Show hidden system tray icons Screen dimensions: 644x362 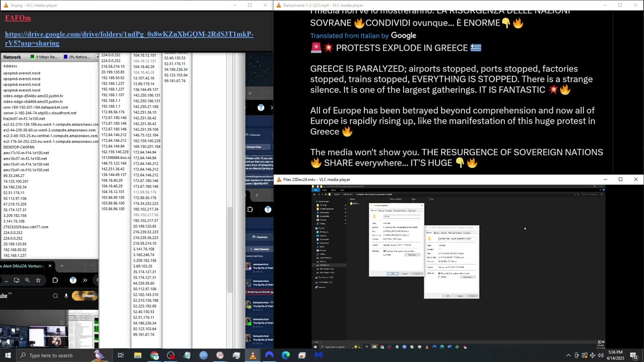(x=569, y=355)
